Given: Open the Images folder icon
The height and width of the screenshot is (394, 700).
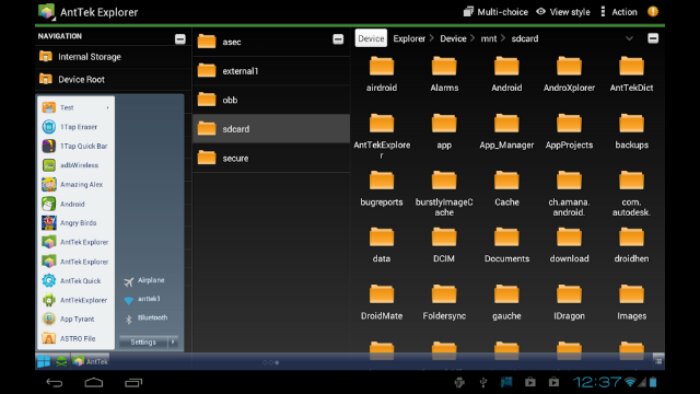Looking at the screenshot, I should tap(632, 294).
